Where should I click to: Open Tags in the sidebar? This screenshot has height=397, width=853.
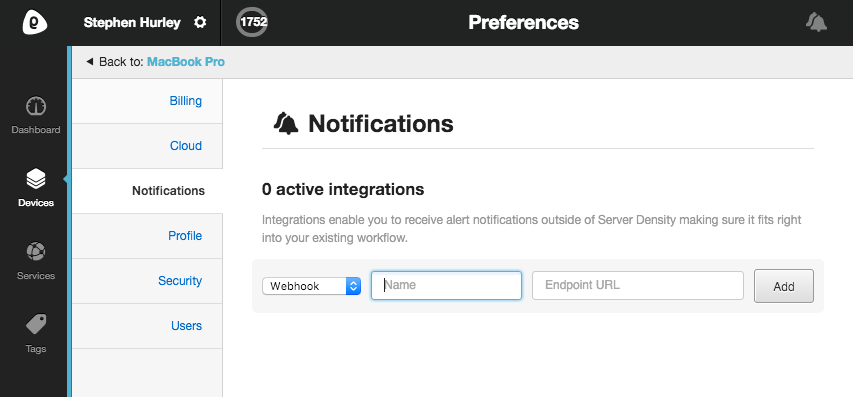36,334
